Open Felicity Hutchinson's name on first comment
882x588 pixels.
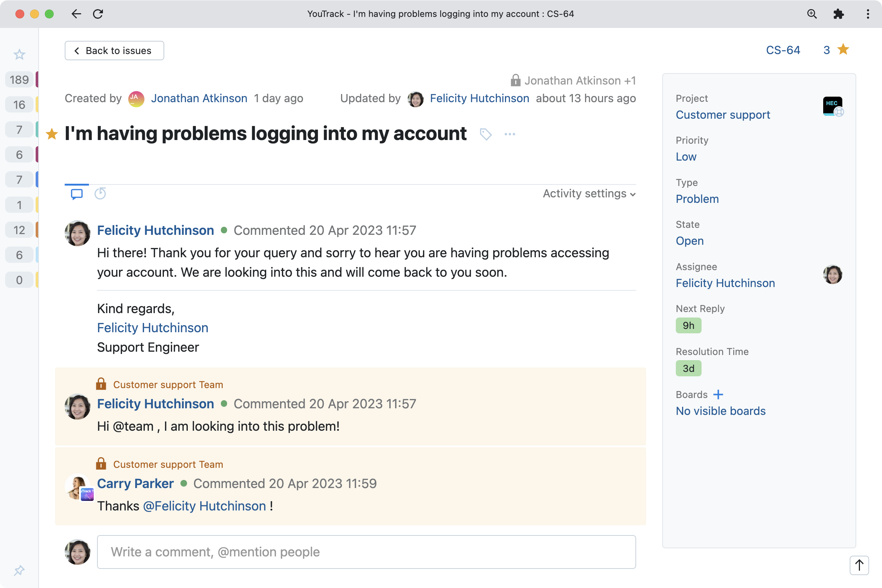[155, 230]
